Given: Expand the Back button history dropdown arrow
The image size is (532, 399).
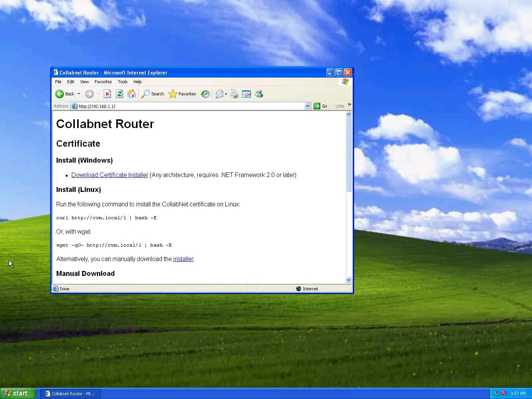Looking at the screenshot, I should (x=79, y=94).
